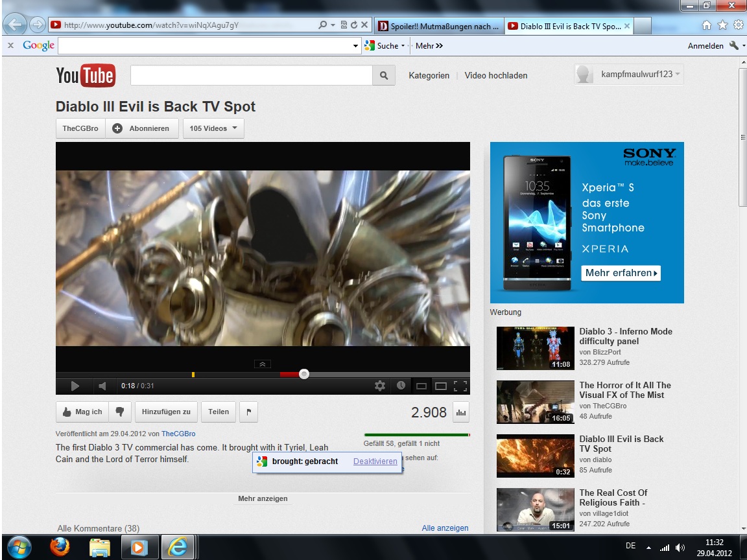Viewport: 747px width, 560px height.
Task: Flag the video with the flag icon
Action: pyautogui.click(x=249, y=412)
